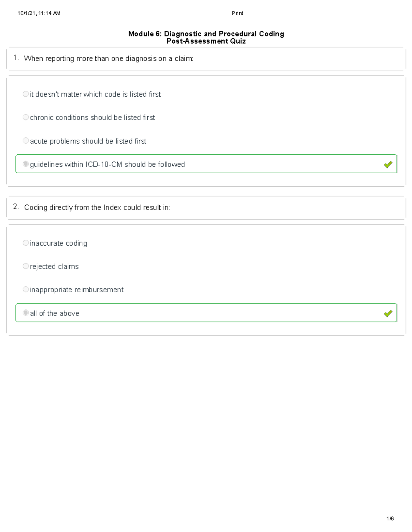Select the "inaccurate coding" answer option

26,243
